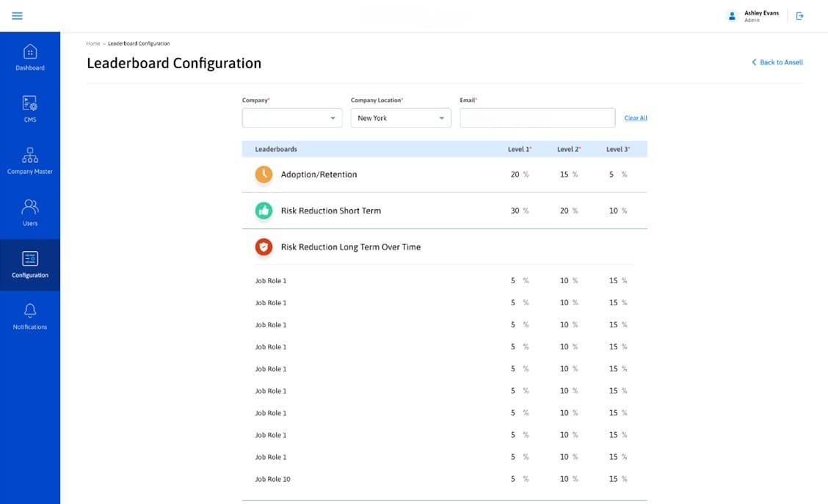Go to Users via sidebar icon
Viewport: 828px width, 504px height.
coord(30,207)
